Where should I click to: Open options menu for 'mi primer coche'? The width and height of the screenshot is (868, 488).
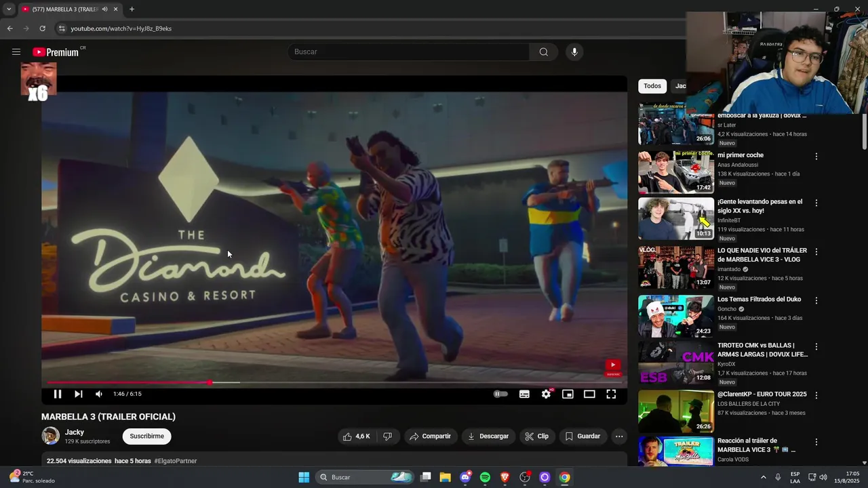click(816, 157)
